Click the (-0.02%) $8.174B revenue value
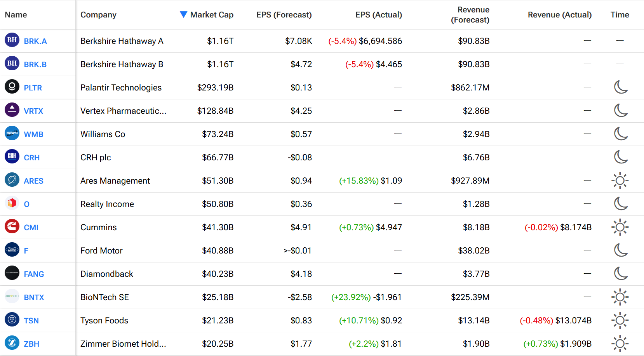The image size is (644, 356). 558,227
